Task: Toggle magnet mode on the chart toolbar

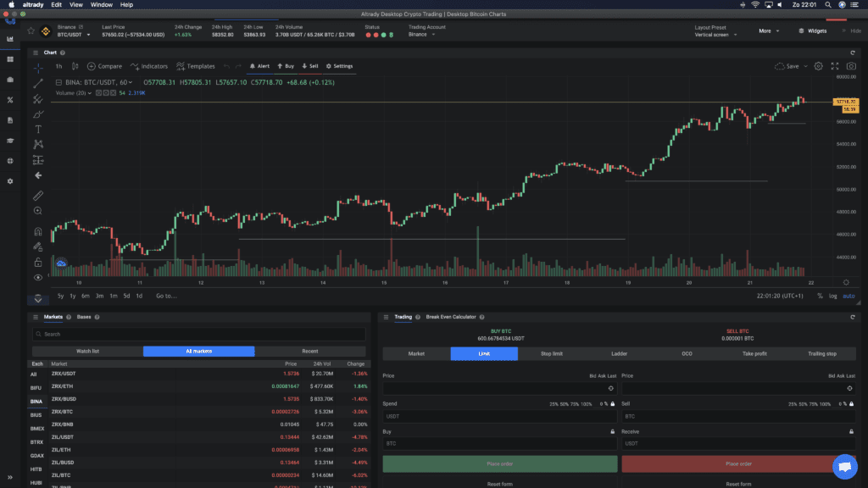Action: tap(38, 230)
